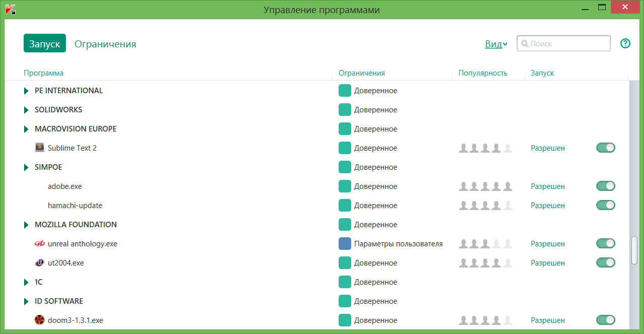Click Разрешен link for adobe.exe
Image resolution: width=644 pixels, height=334 pixels.
[548, 186]
